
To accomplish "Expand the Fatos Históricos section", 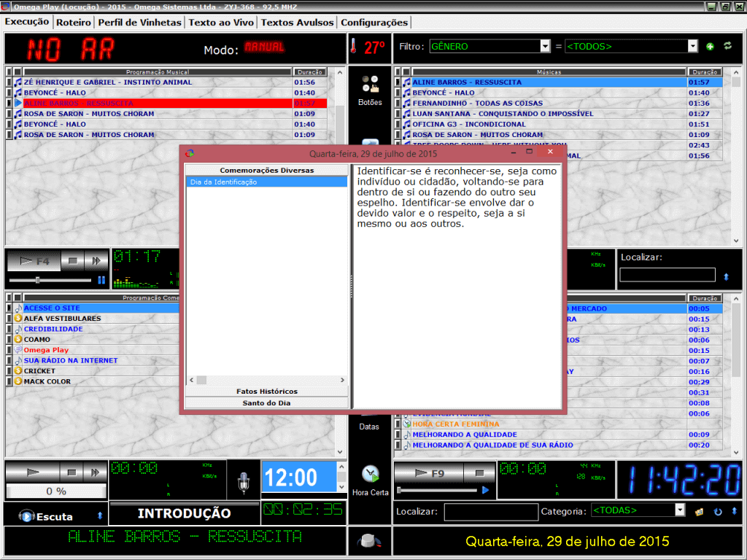I will pyautogui.click(x=267, y=391).
